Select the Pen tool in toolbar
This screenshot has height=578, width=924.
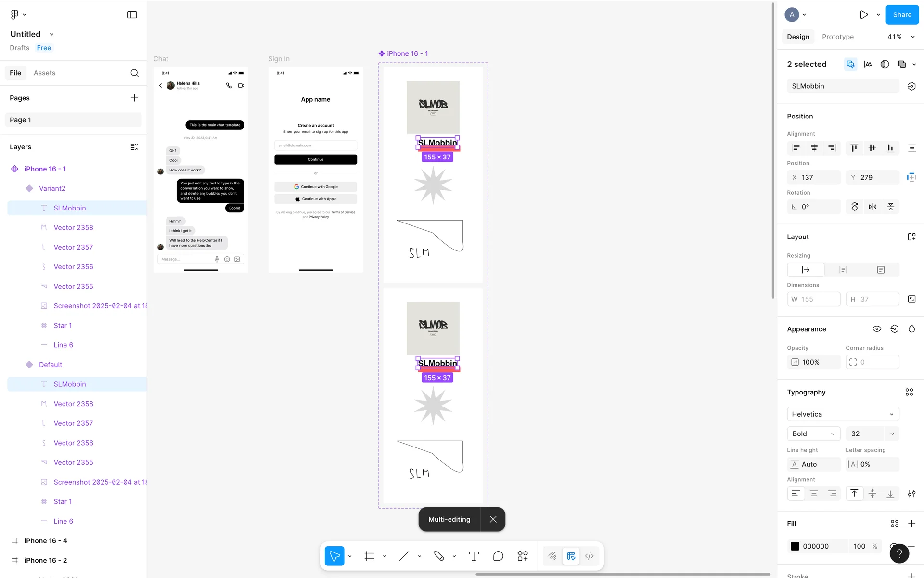pyautogui.click(x=438, y=556)
